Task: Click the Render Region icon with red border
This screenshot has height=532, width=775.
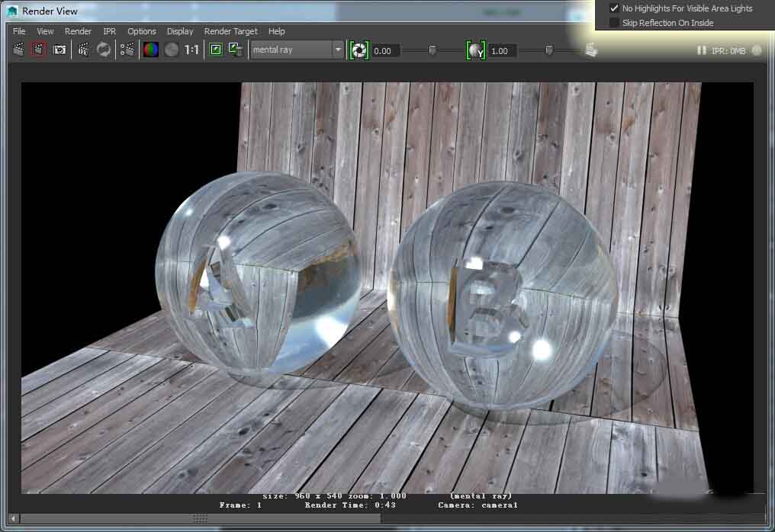Action: 38,50
